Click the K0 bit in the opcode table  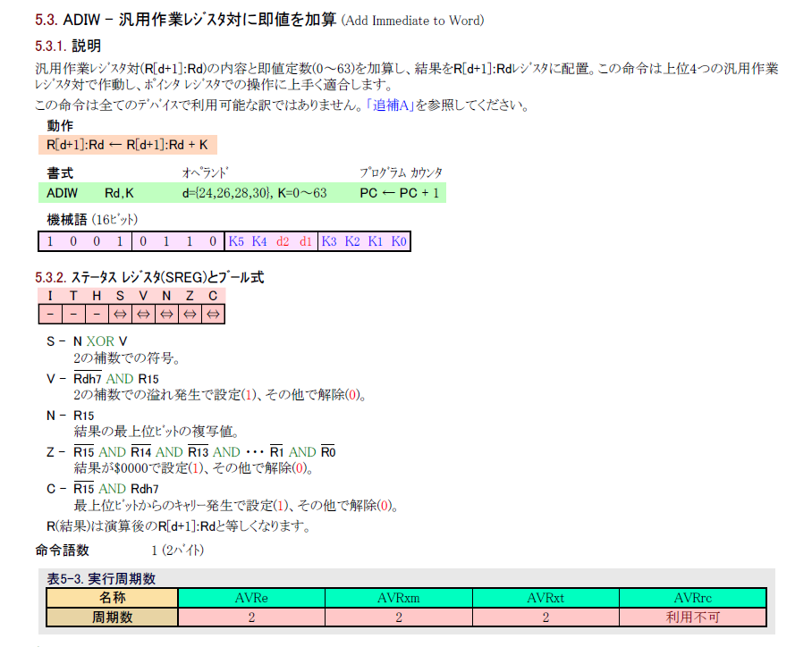pos(399,241)
